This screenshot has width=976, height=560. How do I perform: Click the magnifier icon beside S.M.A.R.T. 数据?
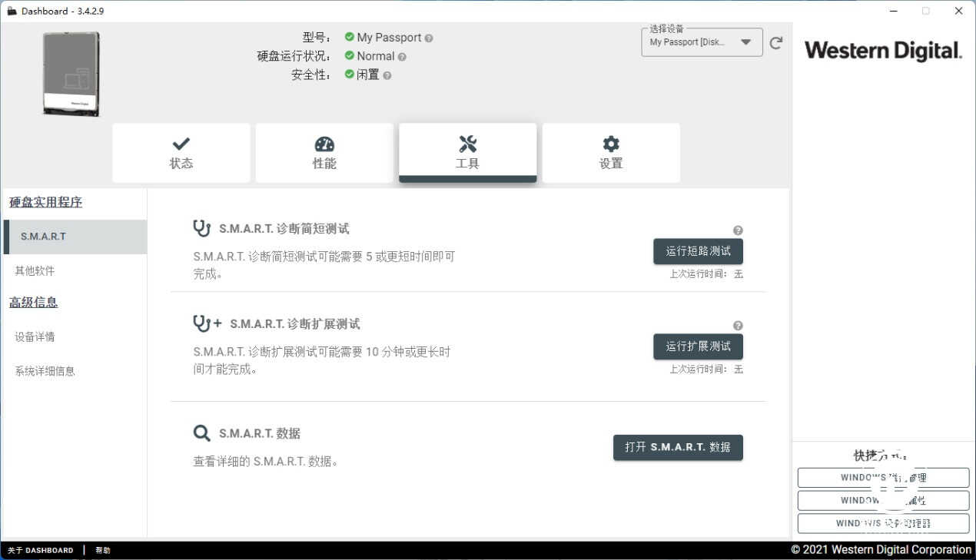click(x=201, y=433)
